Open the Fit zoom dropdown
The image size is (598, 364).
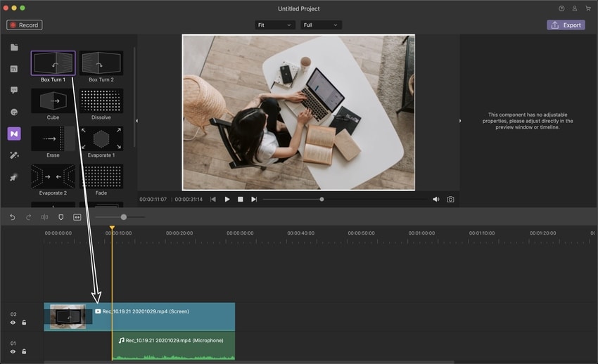(x=274, y=25)
